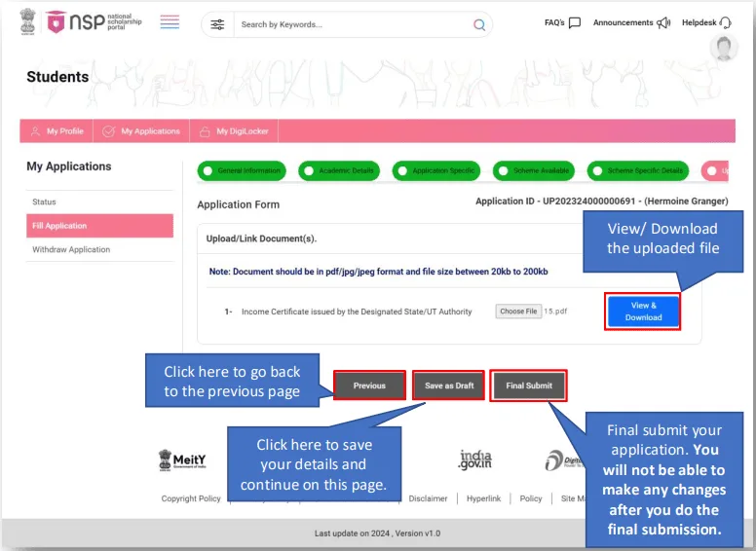This screenshot has height=551, width=756.
Task: Open the My Applications tab
Action: [x=141, y=131]
